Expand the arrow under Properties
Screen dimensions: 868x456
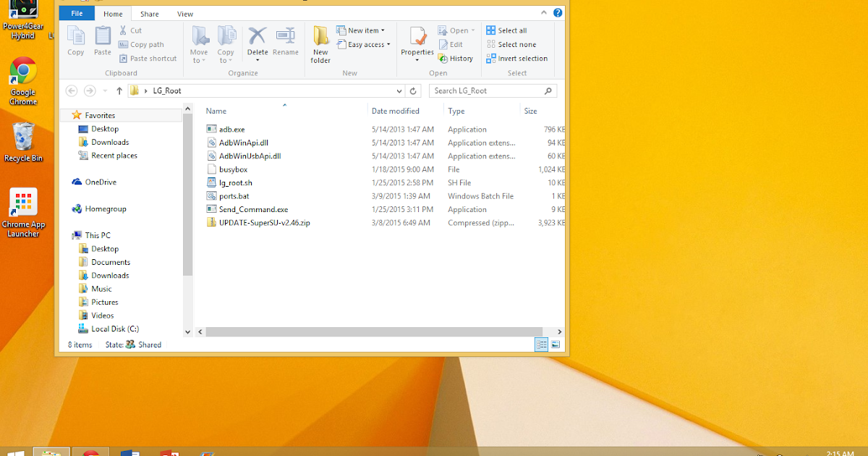pyautogui.click(x=417, y=60)
